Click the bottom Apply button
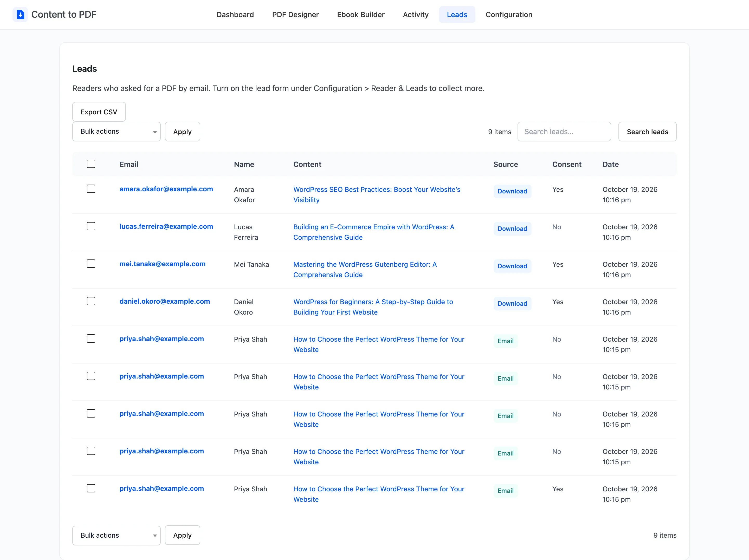The image size is (749, 560). click(182, 535)
